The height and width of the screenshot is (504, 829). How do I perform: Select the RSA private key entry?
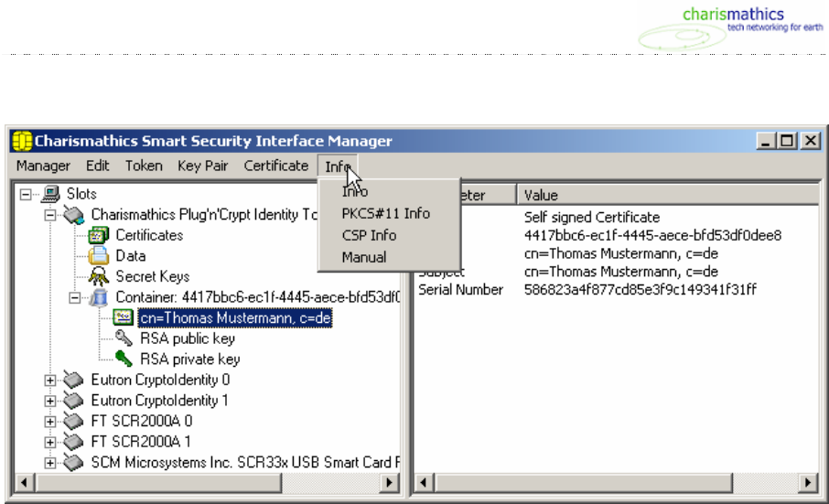coord(189,359)
